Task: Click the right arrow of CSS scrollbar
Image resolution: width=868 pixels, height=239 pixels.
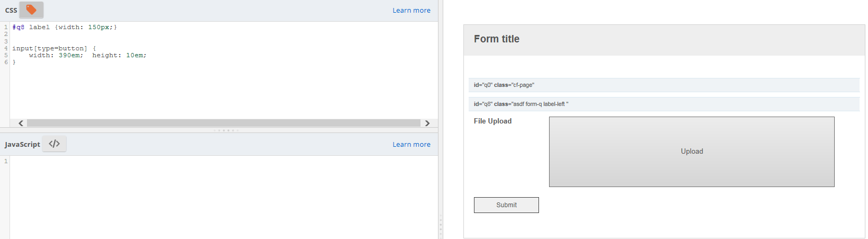Action: tap(427, 123)
